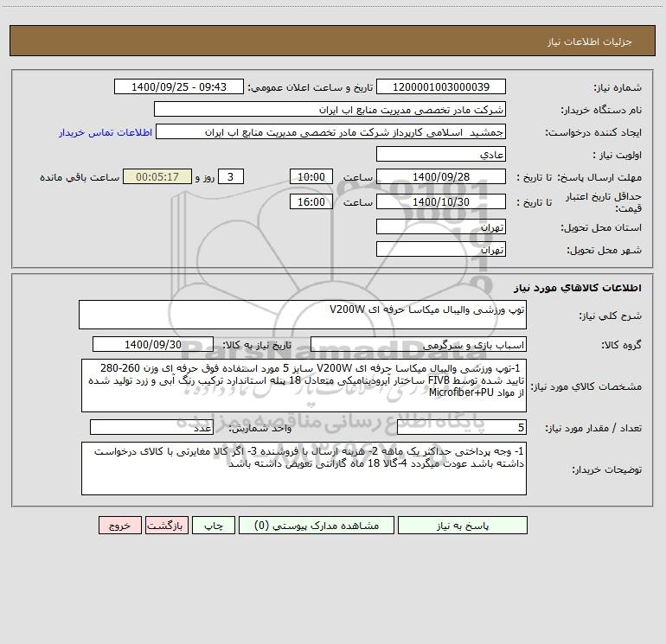Image resolution: width=666 pixels, height=644 pixels.
Task: Click the response deadline time 10:00
Action: tap(311, 176)
